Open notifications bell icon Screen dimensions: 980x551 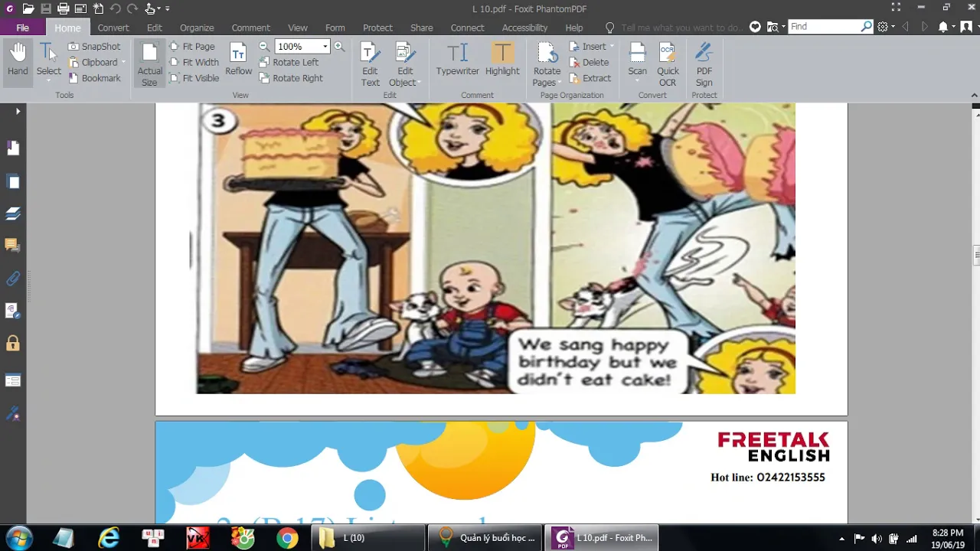pyautogui.click(x=943, y=27)
